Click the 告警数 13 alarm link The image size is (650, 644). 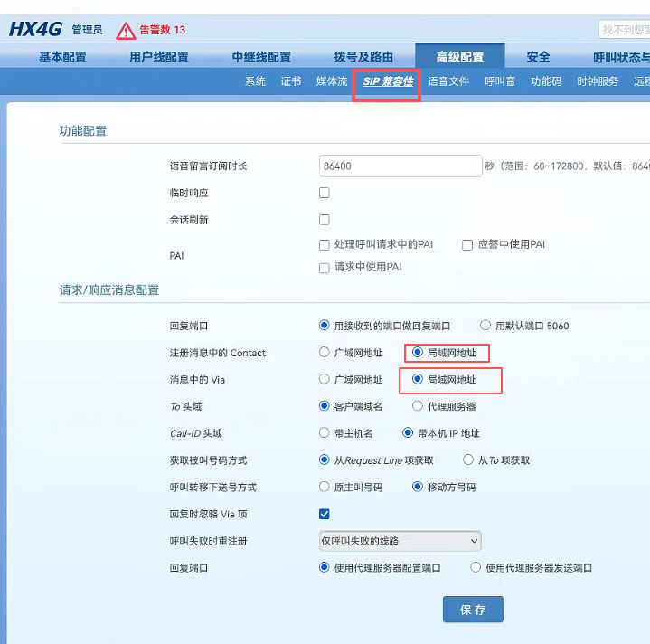click(x=163, y=30)
